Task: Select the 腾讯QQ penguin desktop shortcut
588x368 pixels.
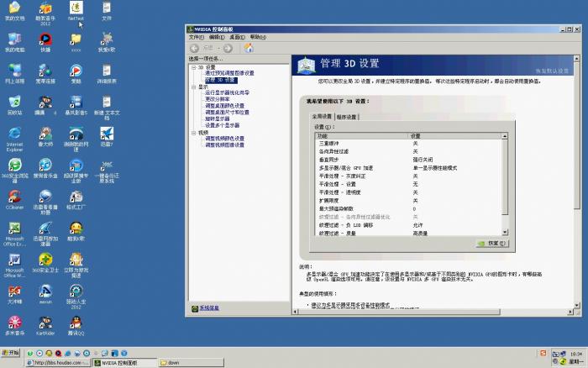Action: tap(76, 326)
